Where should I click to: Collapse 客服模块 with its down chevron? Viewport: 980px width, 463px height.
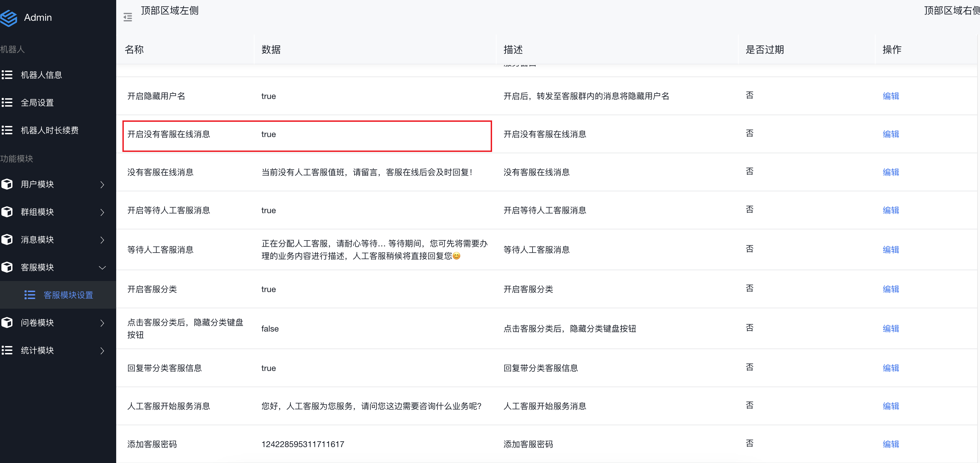[x=102, y=268]
